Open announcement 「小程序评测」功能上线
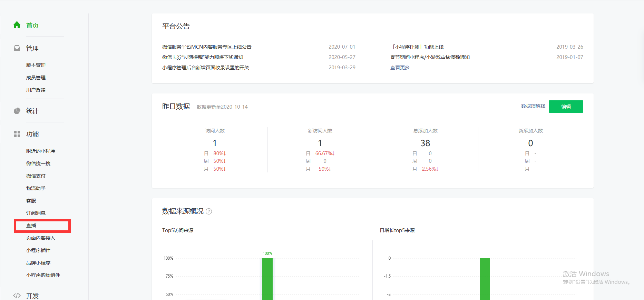The width and height of the screenshot is (644, 300). point(417,47)
